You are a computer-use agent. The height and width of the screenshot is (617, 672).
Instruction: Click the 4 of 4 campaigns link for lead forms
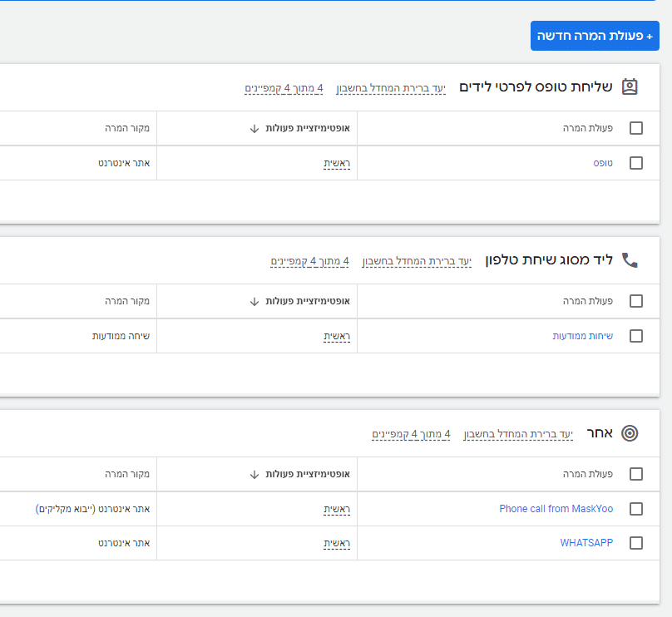(284, 88)
